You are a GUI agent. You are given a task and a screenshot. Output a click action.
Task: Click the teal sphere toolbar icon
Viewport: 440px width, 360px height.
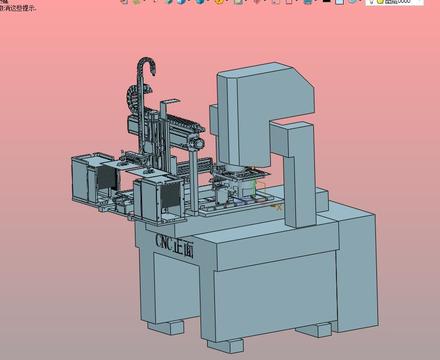[x=199, y=1]
